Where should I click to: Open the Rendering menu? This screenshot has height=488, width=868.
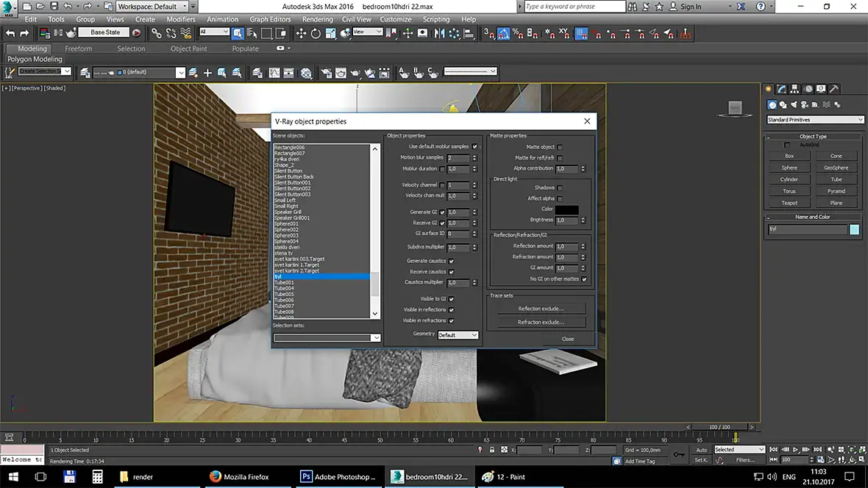[x=317, y=19]
